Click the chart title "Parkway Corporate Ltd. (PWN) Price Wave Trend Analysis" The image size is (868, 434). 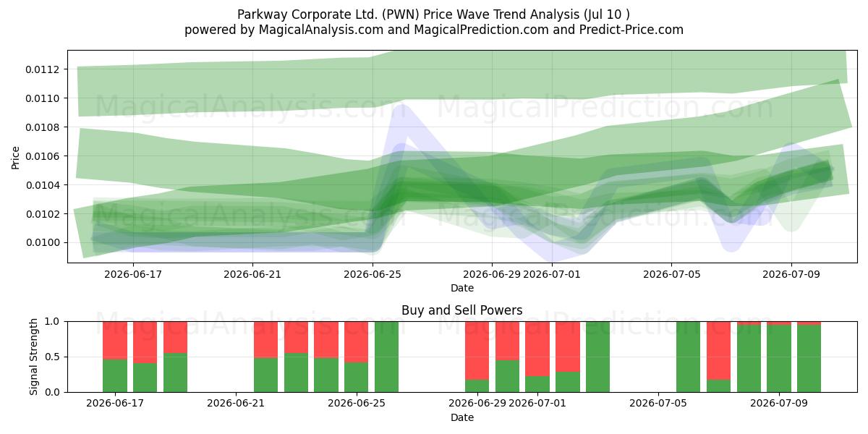click(434, 14)
